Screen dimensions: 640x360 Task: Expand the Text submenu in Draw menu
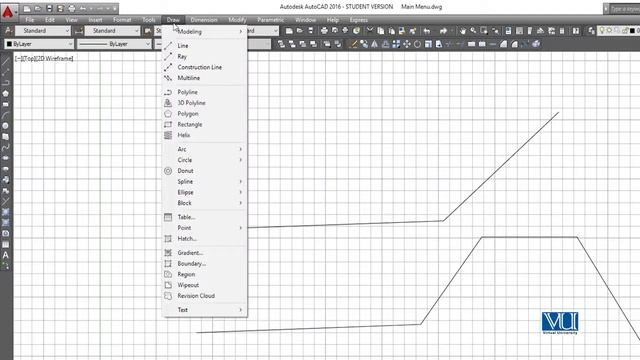pos(204,310)
